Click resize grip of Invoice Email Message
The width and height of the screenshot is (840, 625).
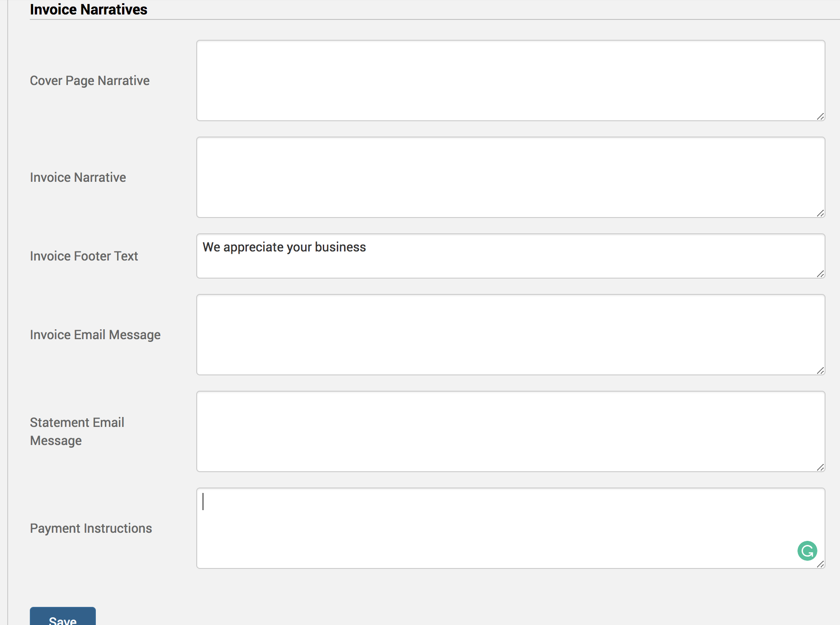[x=820, y=371]
